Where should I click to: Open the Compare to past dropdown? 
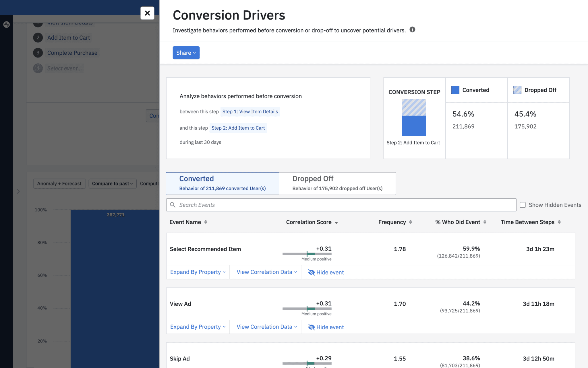click(x=112, y=183)
